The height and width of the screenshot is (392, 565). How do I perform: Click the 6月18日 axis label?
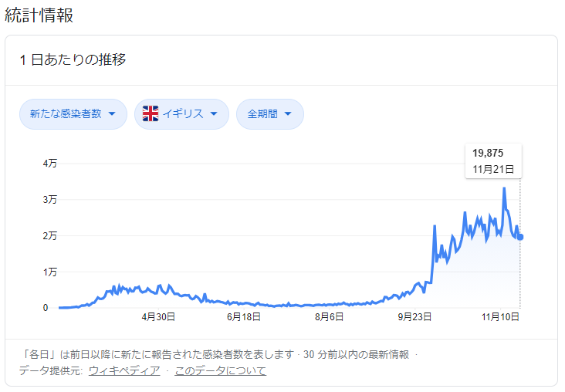pyautogui.click(x=244, y=317)
